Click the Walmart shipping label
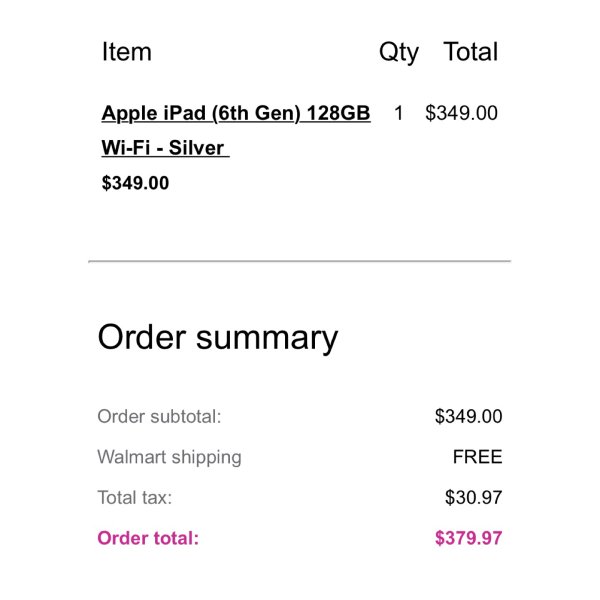Image resolution: width=600 pixels, height=600 pixels. [x=169, y=458]
